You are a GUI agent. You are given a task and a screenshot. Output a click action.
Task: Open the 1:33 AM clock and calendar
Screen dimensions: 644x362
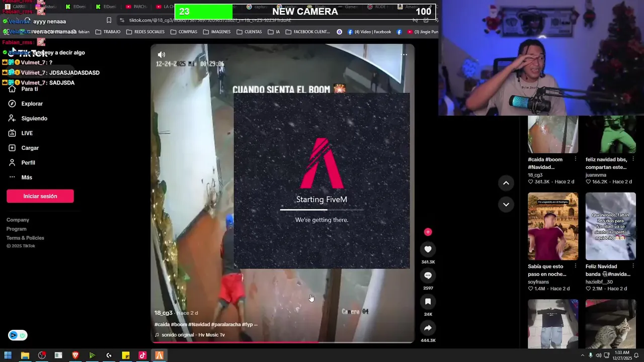coord(621,355)
